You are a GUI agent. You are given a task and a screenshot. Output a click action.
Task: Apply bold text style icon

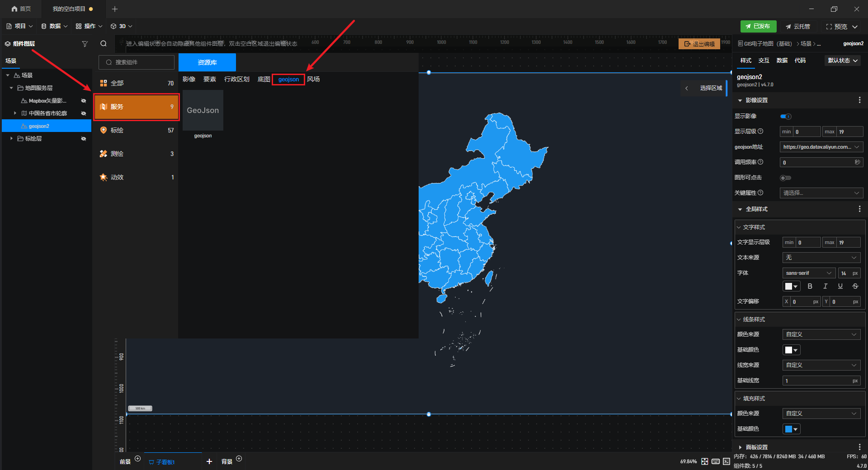[810, 286]
